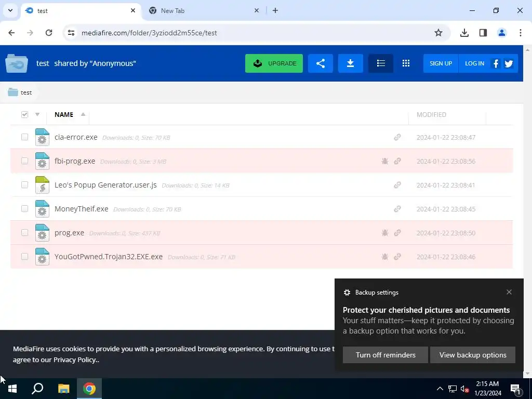This screenshot has height=399, width=532.
Task: Switch to the New Tab tab
Action: click(204, 10)
